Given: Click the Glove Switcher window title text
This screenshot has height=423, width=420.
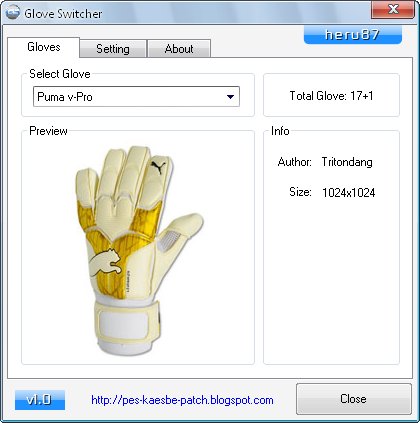Looking at the screenshot, I should 63,14.
